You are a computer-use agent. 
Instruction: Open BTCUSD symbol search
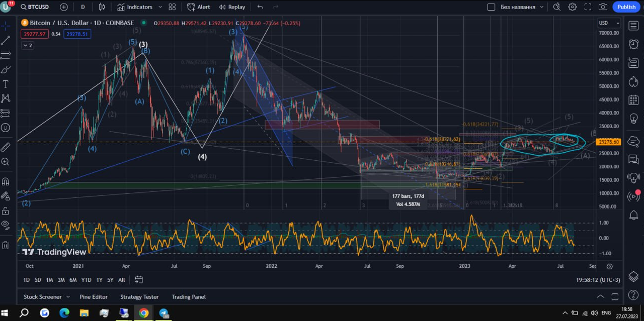pos(34,7)
